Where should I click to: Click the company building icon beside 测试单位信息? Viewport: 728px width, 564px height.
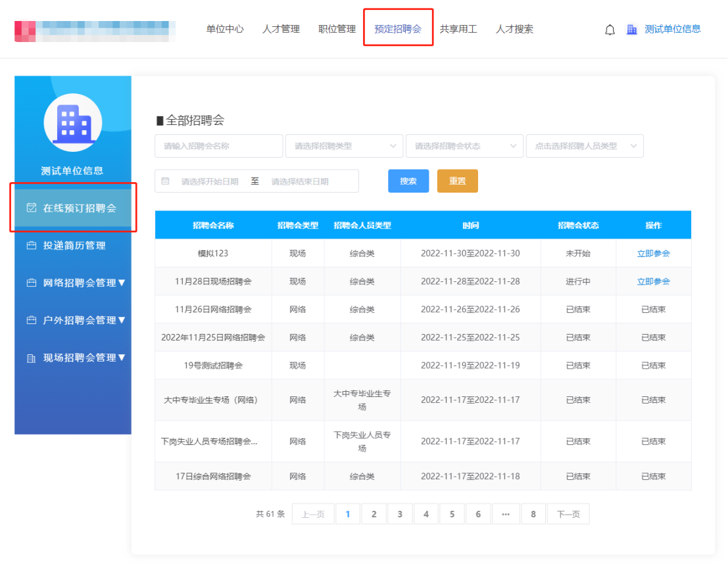632,30
